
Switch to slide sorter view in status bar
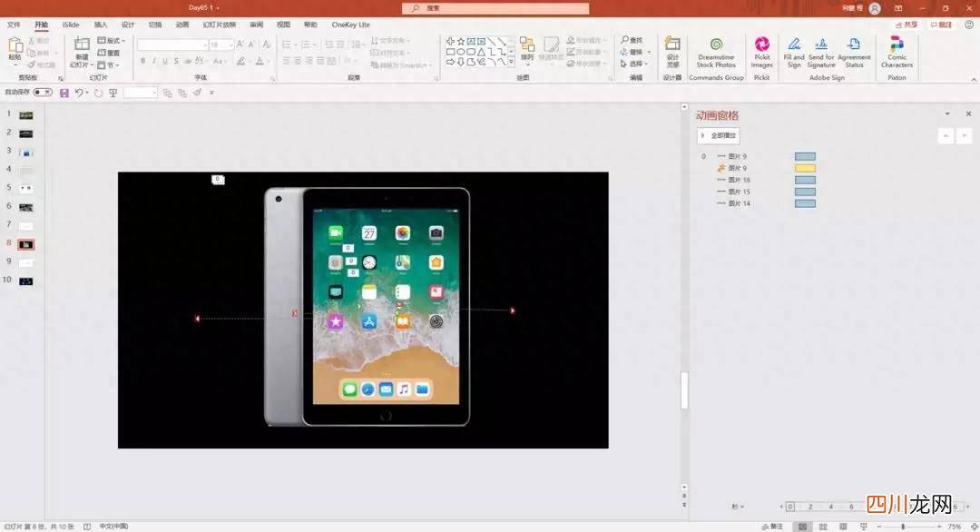point(823,527)
